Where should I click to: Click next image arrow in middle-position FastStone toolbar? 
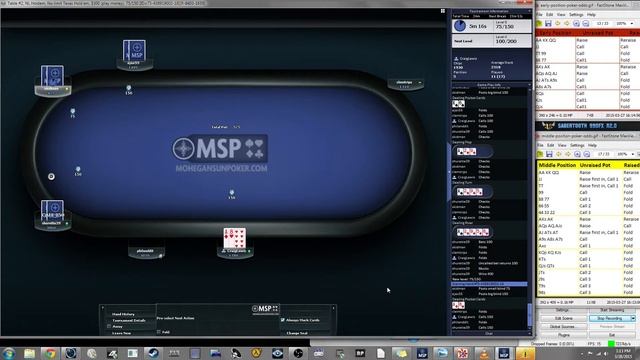click(568, 154)
